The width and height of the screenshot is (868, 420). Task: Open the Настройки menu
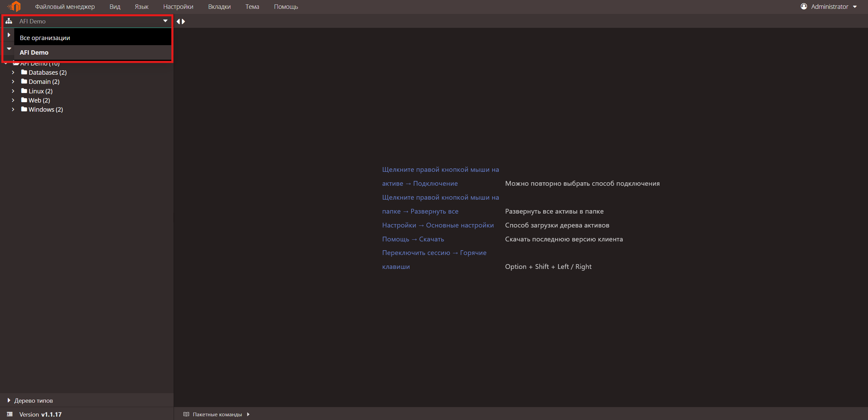coord(178,7)
